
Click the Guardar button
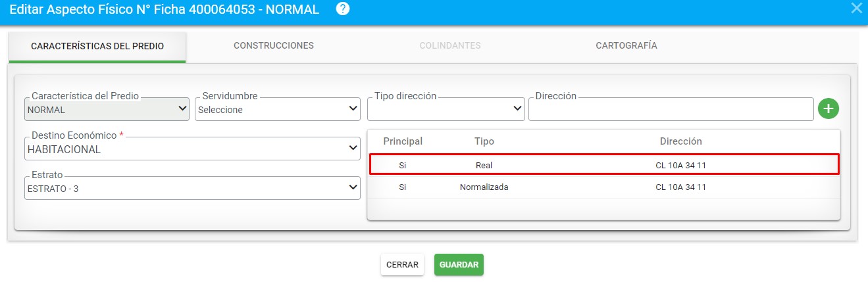pos(459,264)
